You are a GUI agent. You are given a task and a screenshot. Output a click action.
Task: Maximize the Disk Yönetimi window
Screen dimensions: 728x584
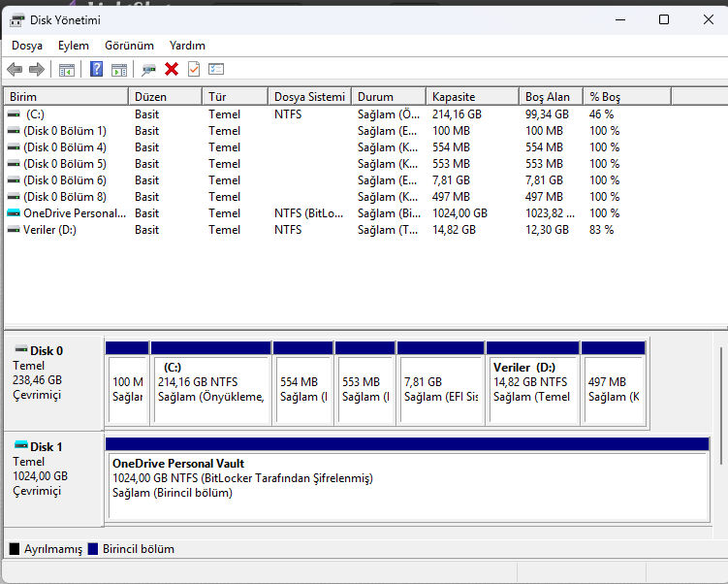click(x=664, y=19)
